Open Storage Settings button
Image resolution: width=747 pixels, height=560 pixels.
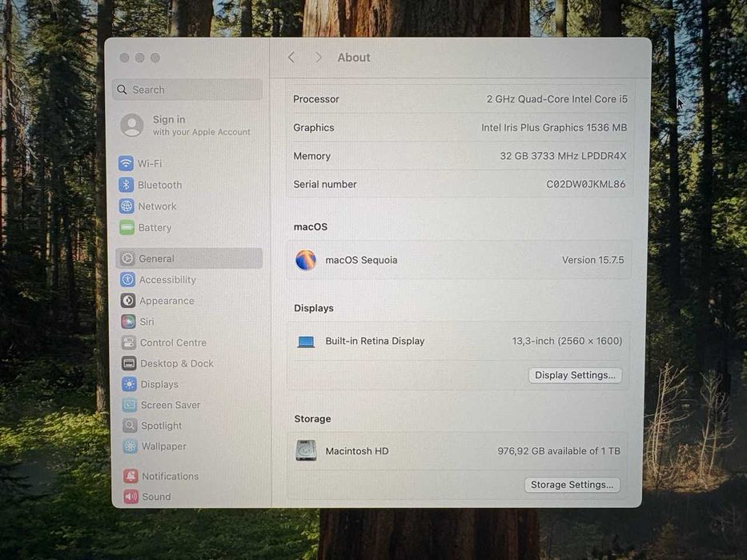coord(572,485)
